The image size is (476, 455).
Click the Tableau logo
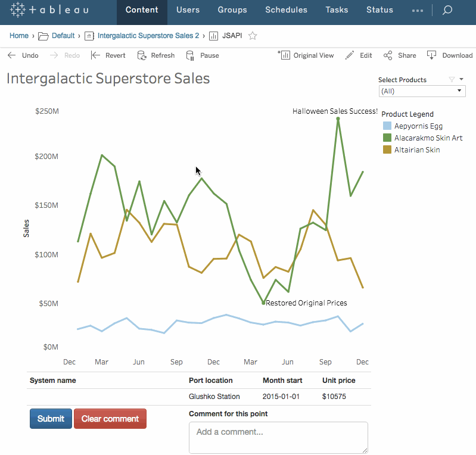click(x=49, y=10)
